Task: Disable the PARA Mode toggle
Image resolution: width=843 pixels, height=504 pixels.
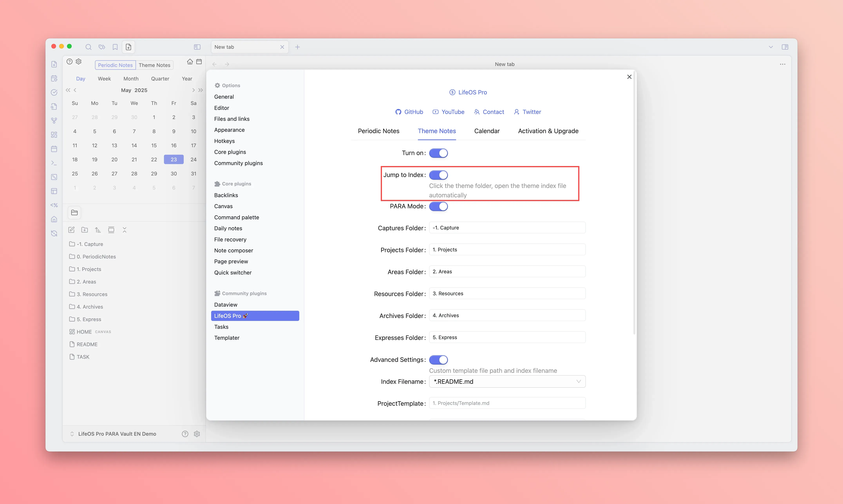Action: (438, 206)
